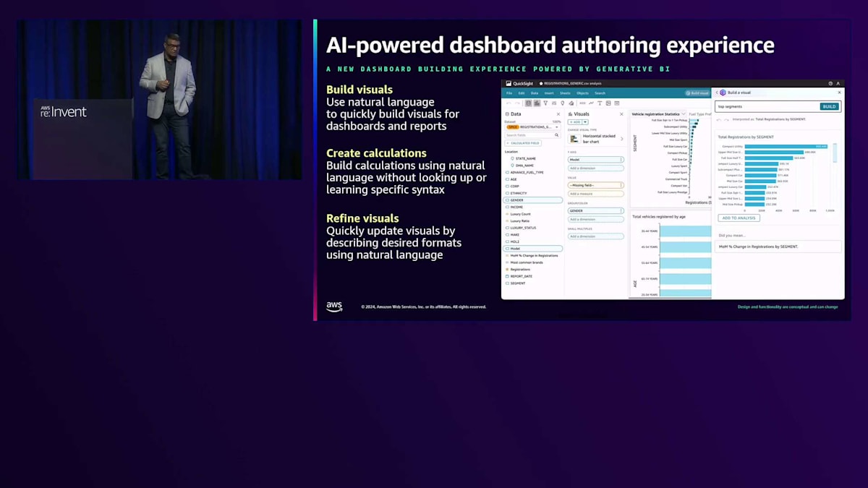Screen dimensions: 868x488
Task: Select the ETHNICITY field
Action: click(519, 193)
